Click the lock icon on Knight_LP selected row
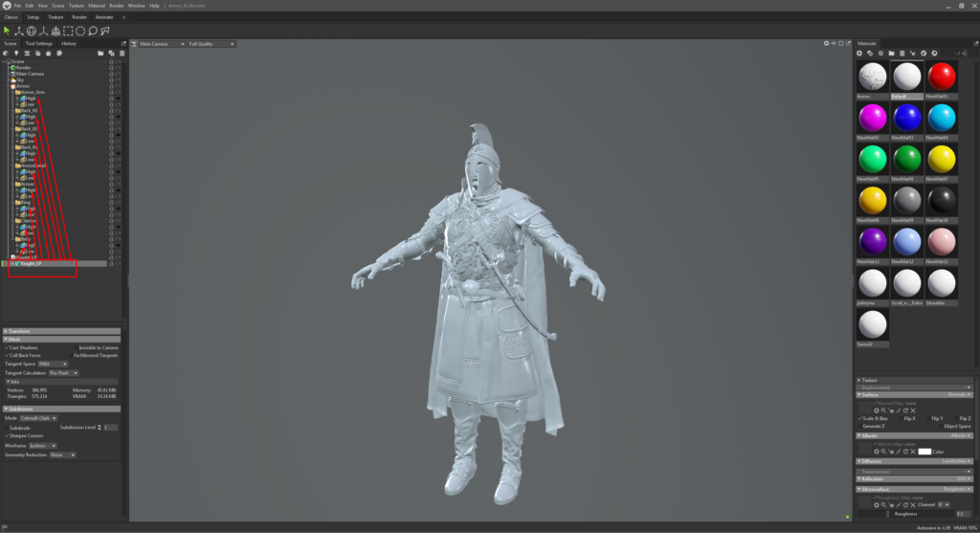This screenshot has height=533, width=980. [111, 264]
